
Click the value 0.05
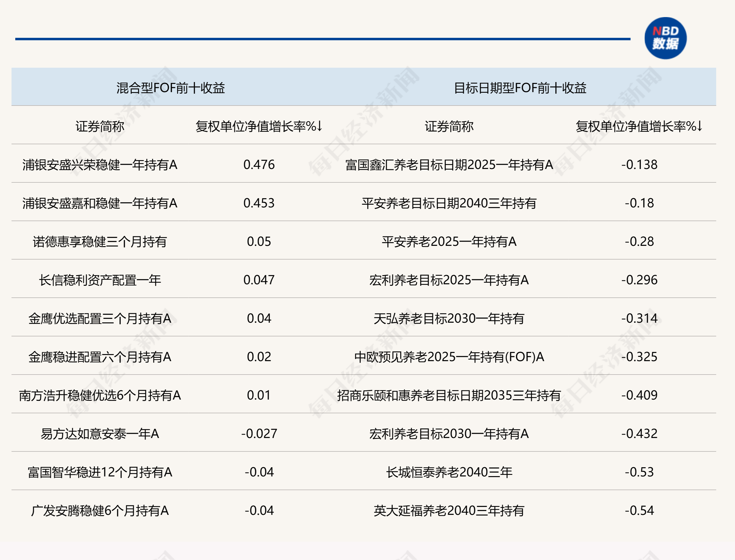pos(259,242)
